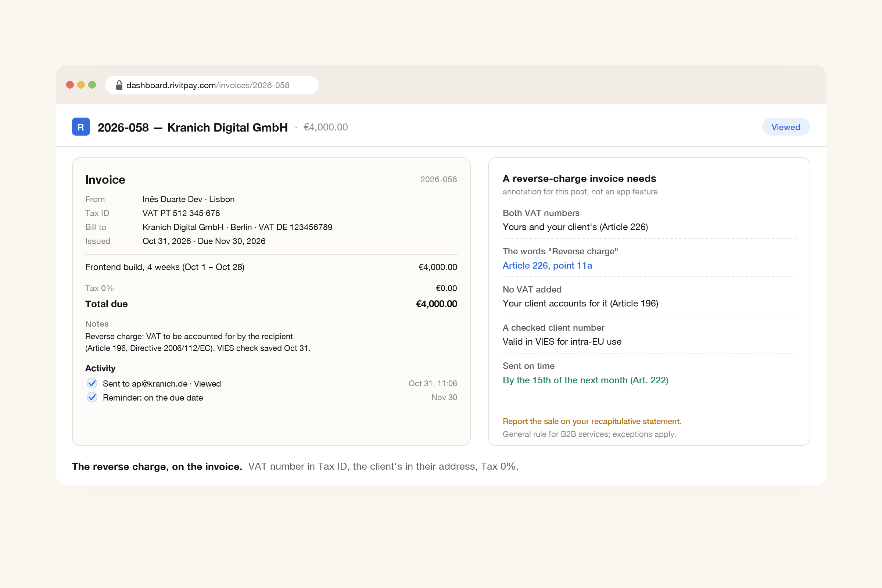The image size is (882, 588).
Task: Click the checkmark beside Sent to ap@kranich.de
Action: click(x=92, y=383)
